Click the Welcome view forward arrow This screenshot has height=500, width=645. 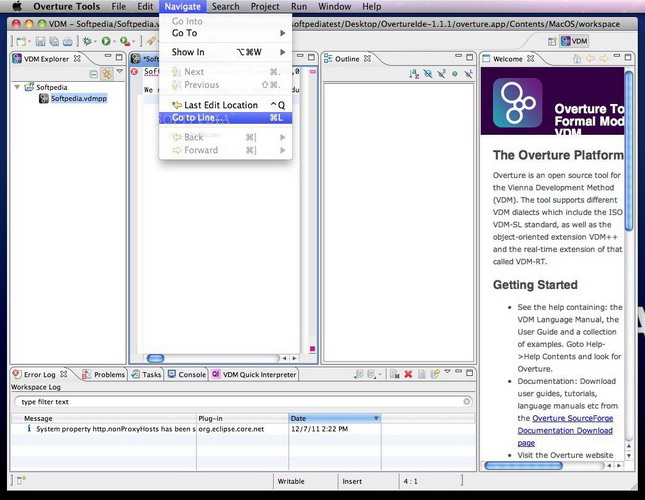tap(603, 59)
